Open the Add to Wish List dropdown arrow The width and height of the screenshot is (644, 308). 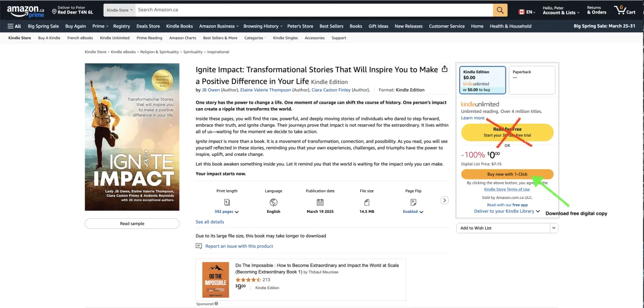(x=554, y=228)
